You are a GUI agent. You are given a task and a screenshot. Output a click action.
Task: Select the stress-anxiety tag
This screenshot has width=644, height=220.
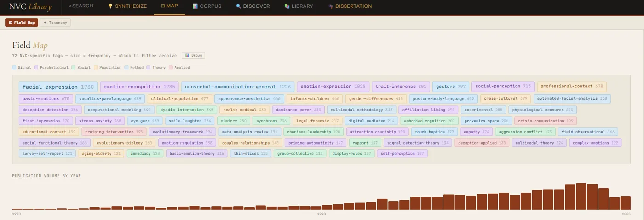[100, 121]
